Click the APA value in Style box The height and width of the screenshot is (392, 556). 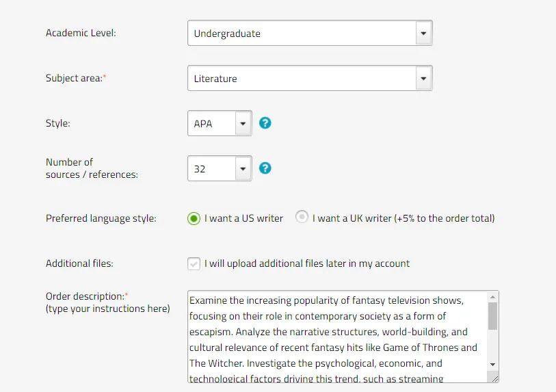coord(203,123)
